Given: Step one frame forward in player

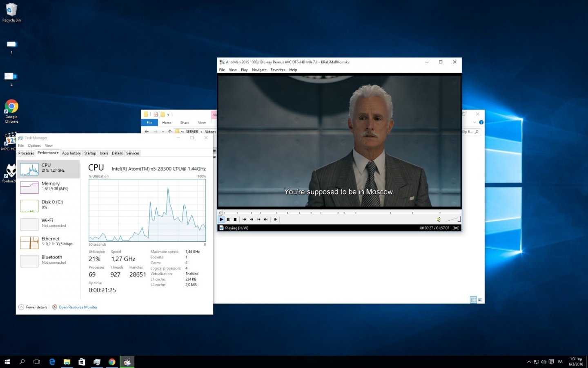Looking at the screenshot, I should [275, 220].
